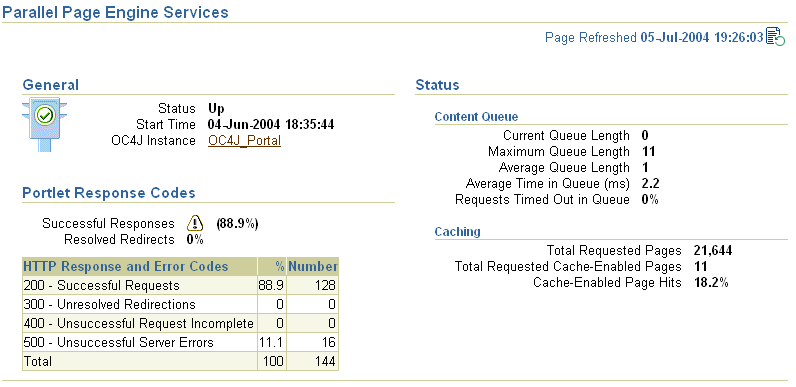Screen dimensions: 796x387
Task: Click the Content Queue subheading
Action: click(x=476, y=117)
